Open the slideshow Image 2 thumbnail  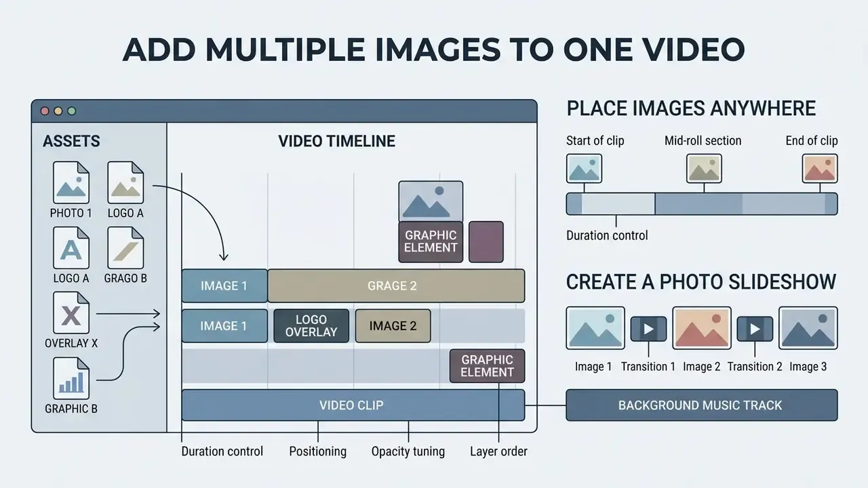tap(702, 328)
